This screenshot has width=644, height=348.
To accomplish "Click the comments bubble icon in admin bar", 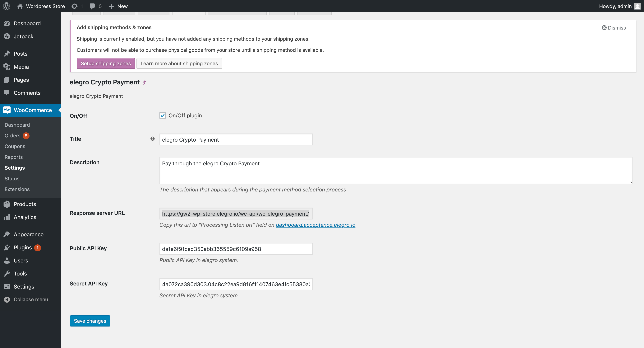I will [92, 6].
